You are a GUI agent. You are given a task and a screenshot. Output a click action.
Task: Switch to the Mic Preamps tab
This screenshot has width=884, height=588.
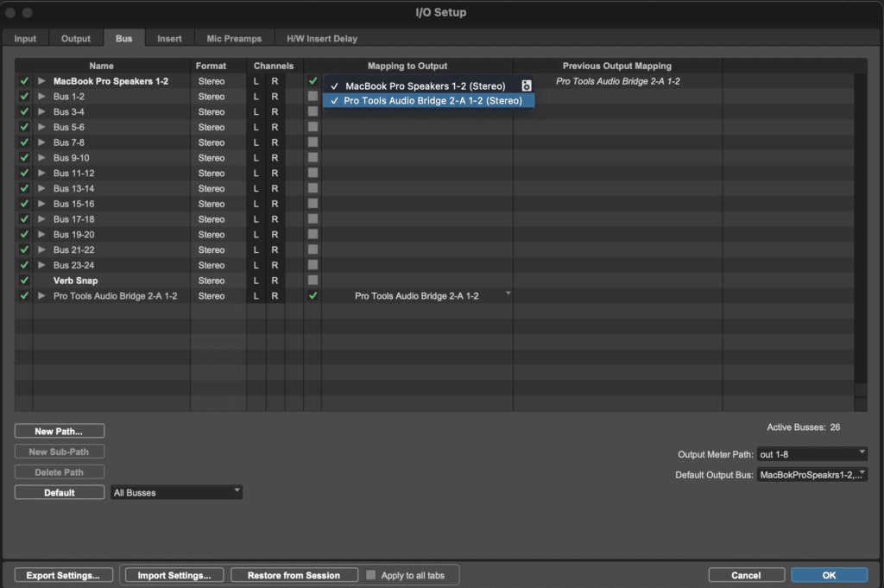234,39
